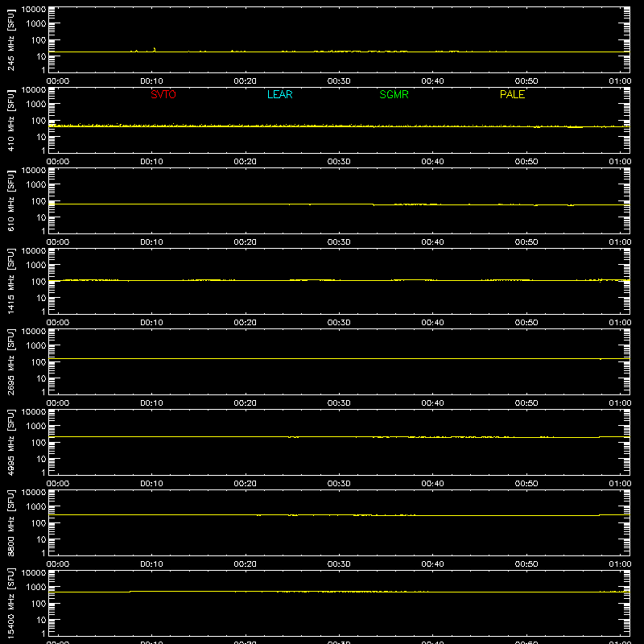
Task: Click the 1000 y-axis label of 2695 MHz plot
Action: pos(36,345)
